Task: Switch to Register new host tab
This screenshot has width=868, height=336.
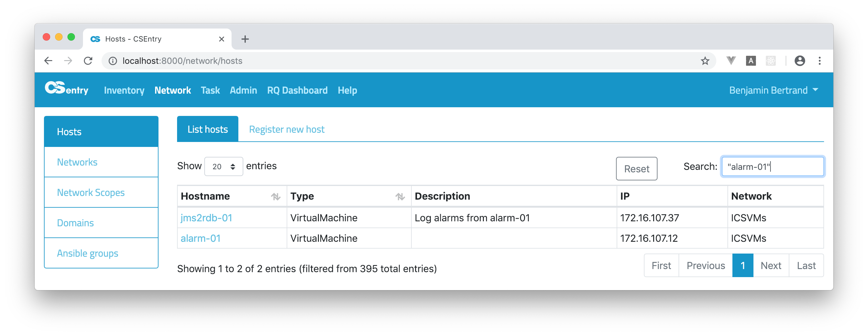Action: click(286, 130)
